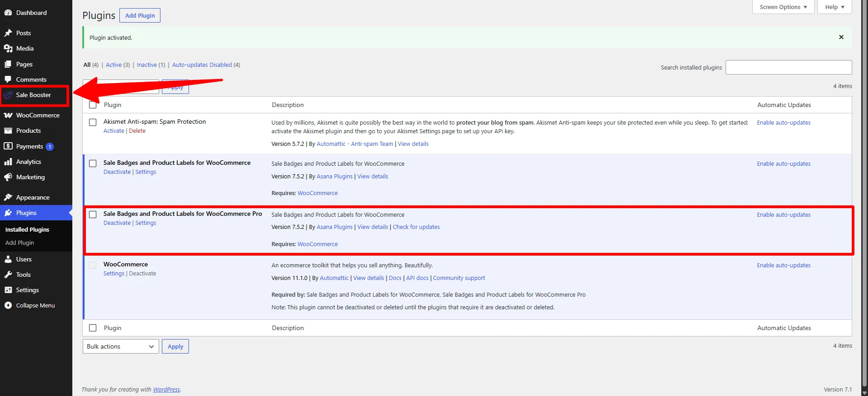Click the Pages icon in sidebar
Viewport: 868px width, 396px height.
(8, 64)
